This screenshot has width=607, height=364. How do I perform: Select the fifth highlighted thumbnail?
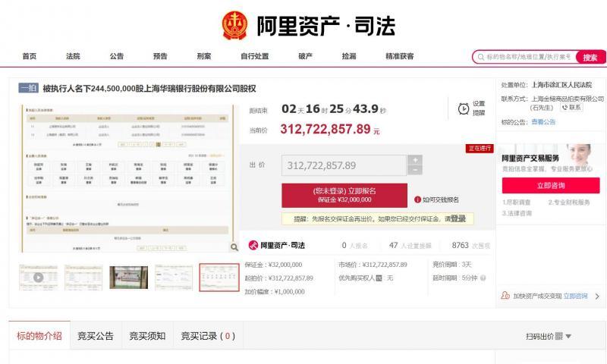coord(219,278)
